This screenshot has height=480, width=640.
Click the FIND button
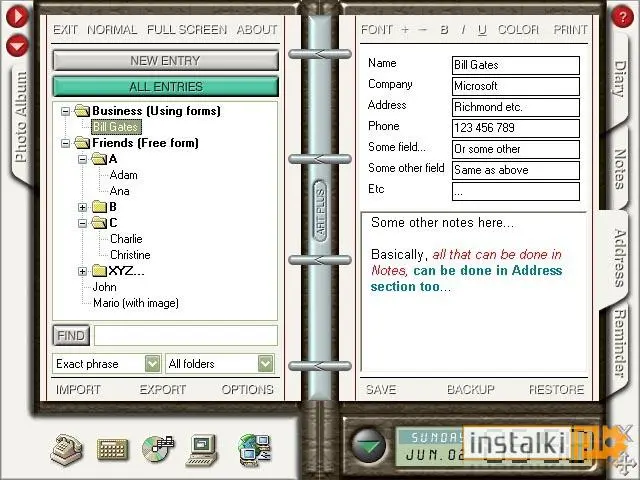pos(71,336)
